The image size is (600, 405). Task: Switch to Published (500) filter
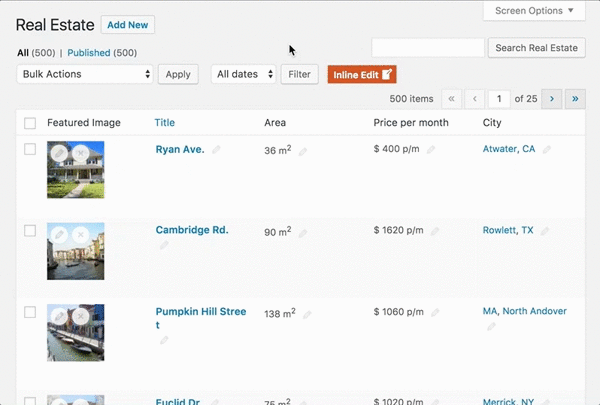pos(102,53)
